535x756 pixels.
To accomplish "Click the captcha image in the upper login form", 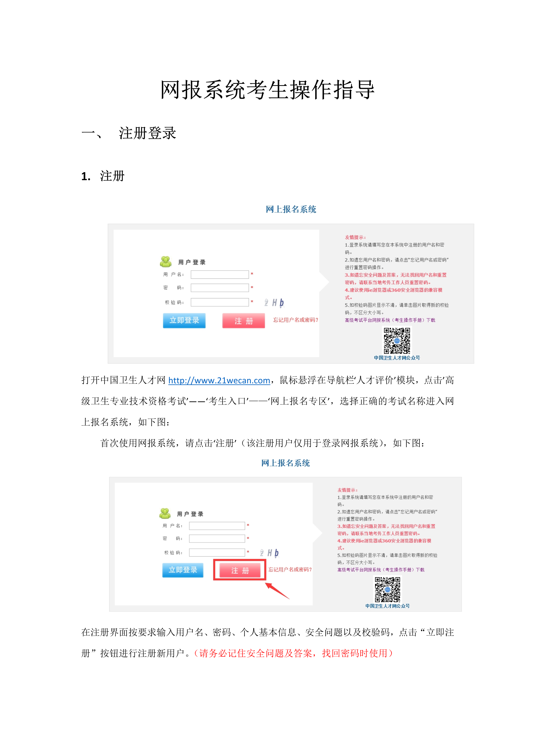I will pyautogui.click(x=274, y=302).
